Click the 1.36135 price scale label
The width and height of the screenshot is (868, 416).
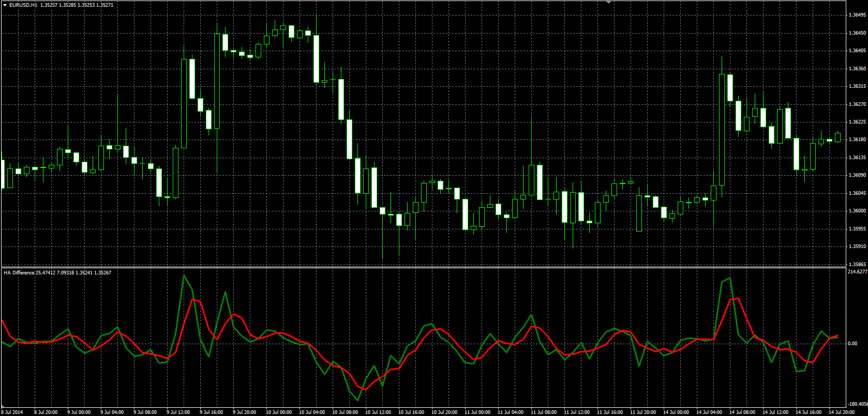[x=857, y=158]
